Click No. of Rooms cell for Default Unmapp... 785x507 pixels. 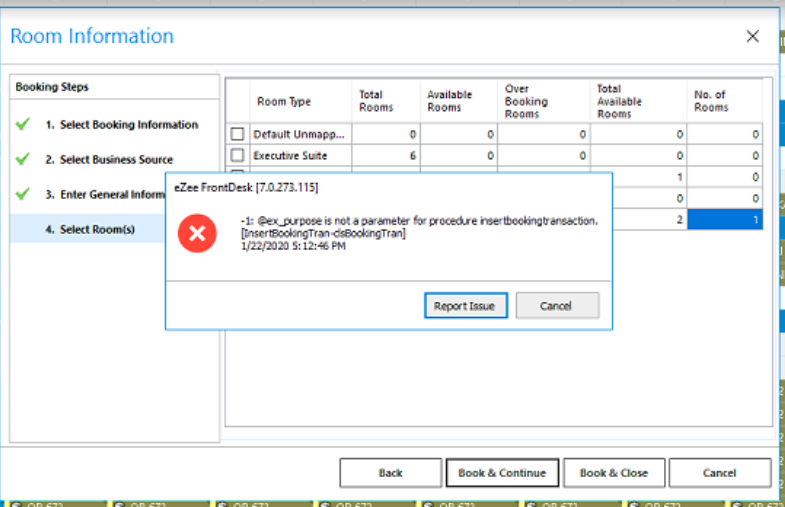pos(725,134)
